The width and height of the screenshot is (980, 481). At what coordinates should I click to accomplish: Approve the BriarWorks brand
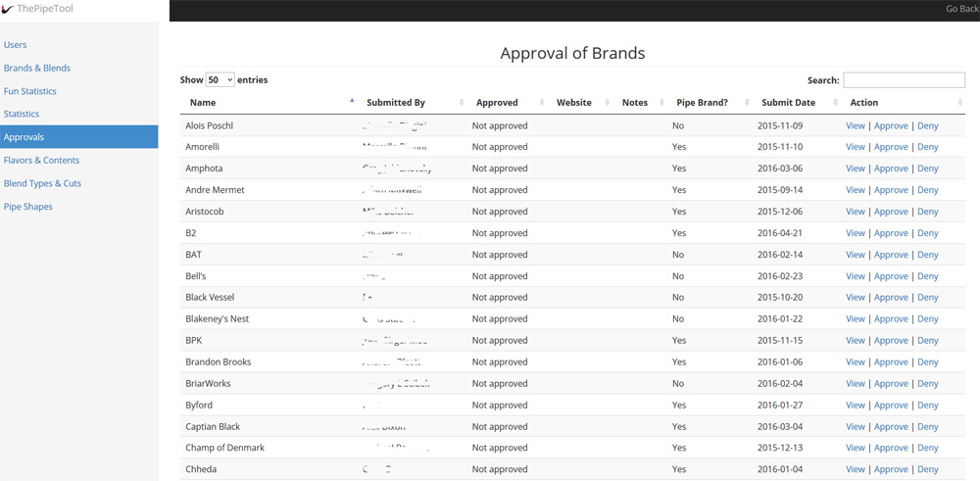tap(891, 384)
